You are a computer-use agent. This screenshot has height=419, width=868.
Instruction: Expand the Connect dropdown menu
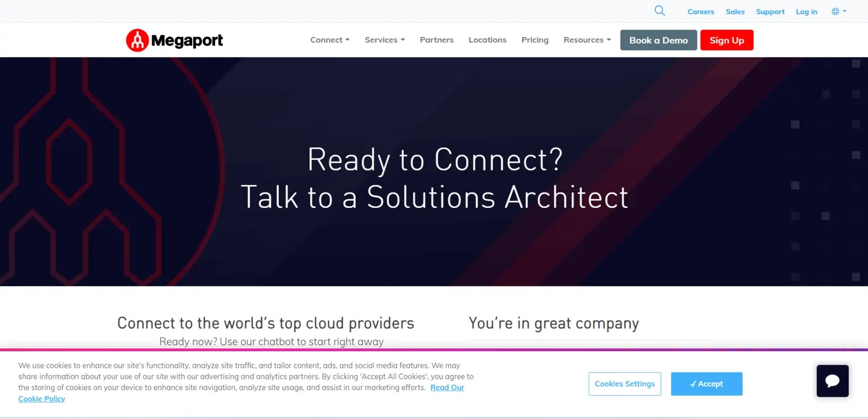pyautogui.click(x=330, y=40)
